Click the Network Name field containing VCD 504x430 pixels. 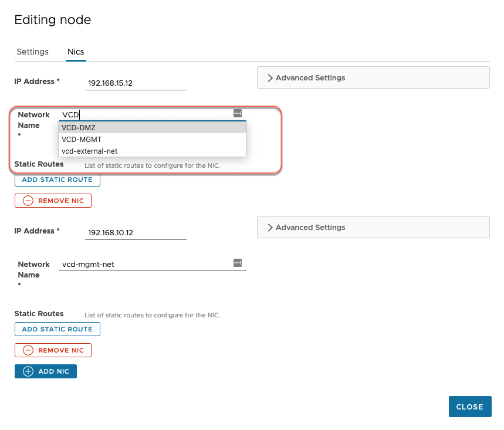click(x=147, y=114)
